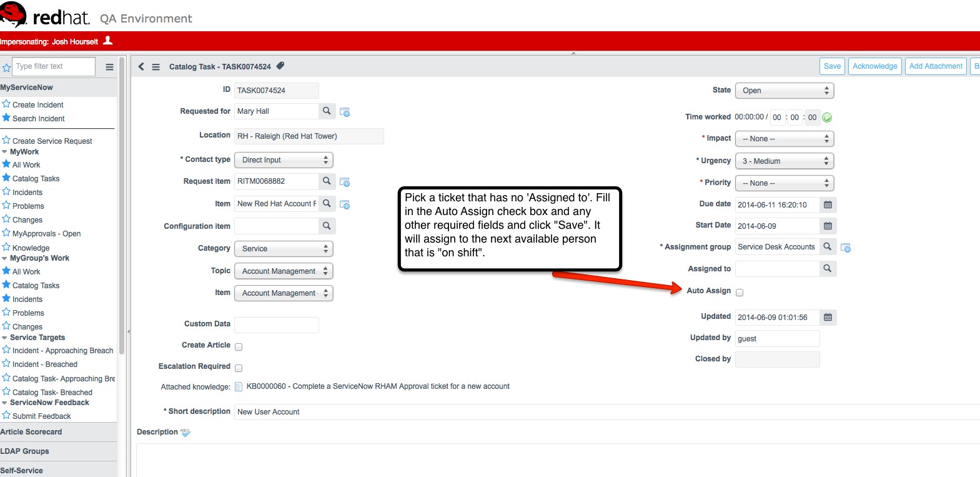Click the Add Attachment button
This screenshot has width=980, height=477.
(936, 66)
